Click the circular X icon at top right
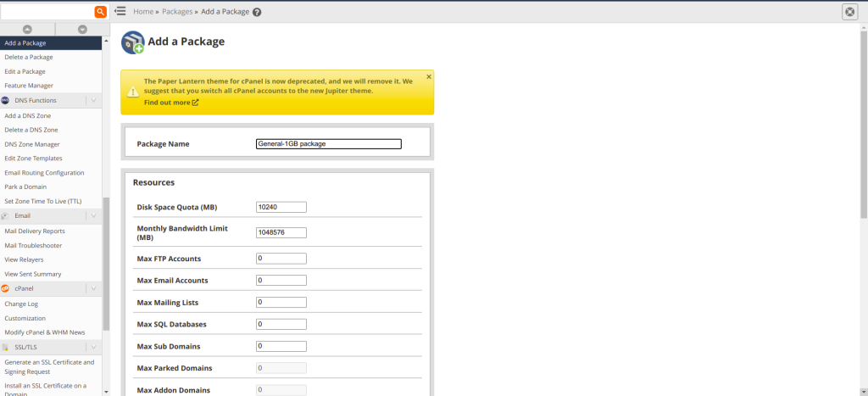The height and width of the screenshot is (396, 868). [x=849, y=12]
